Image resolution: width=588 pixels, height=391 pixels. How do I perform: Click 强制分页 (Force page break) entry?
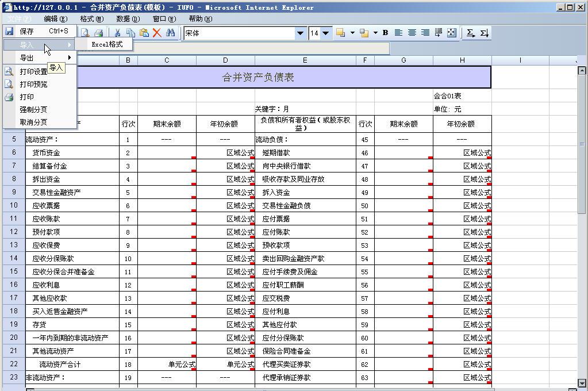pyautogui.click(x=33, y=109)
